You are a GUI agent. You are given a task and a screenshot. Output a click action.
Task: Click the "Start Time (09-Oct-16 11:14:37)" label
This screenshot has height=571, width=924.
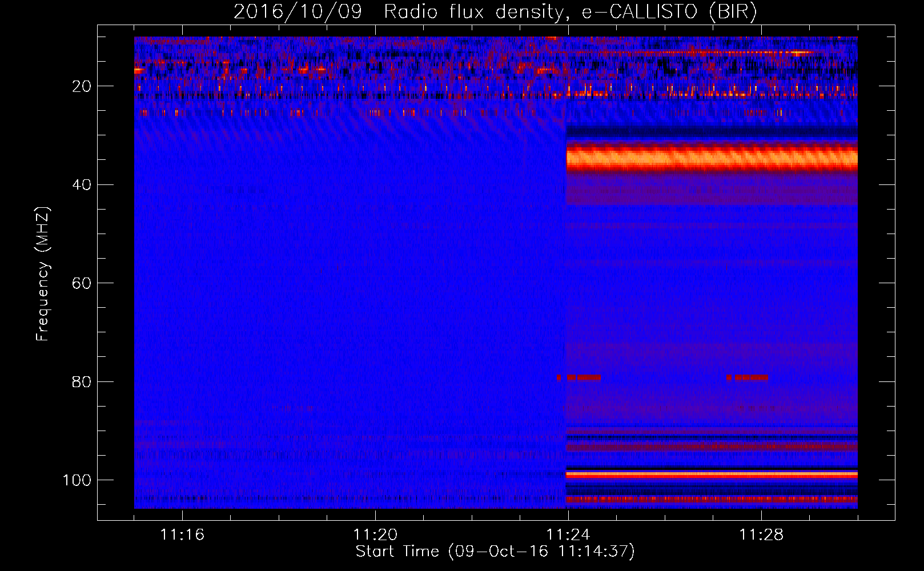click(495, 552)
